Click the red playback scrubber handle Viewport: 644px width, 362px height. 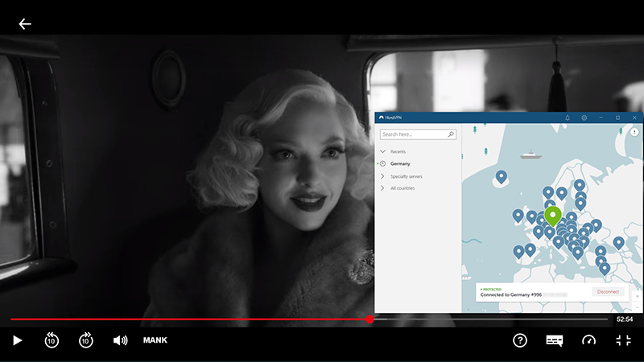click(x=369, y=319)
